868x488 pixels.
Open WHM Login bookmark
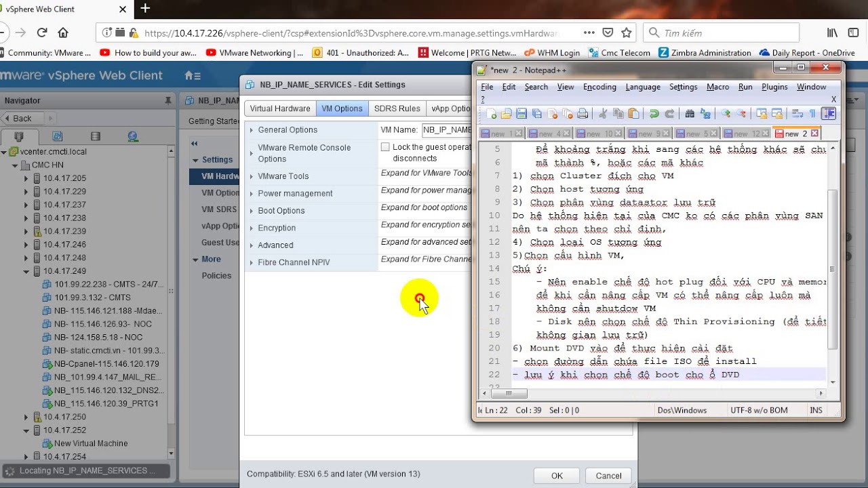[x=552, y=53]
